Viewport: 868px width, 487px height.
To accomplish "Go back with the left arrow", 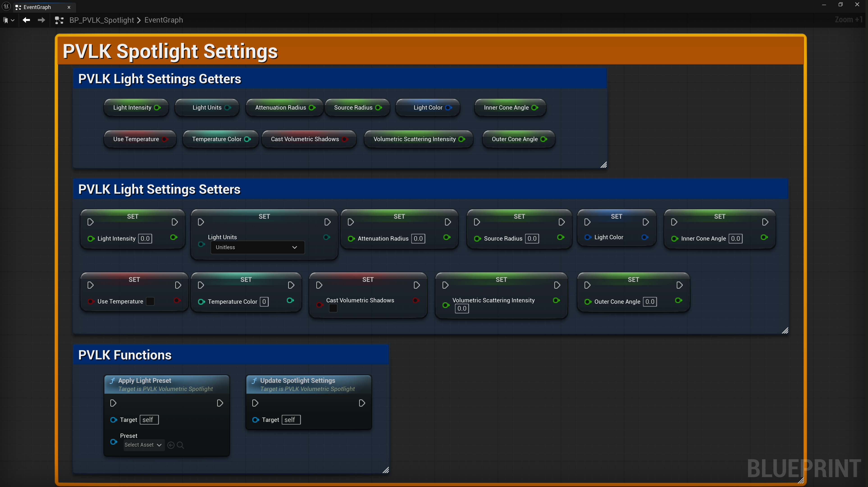I will (x=26, y=20).
